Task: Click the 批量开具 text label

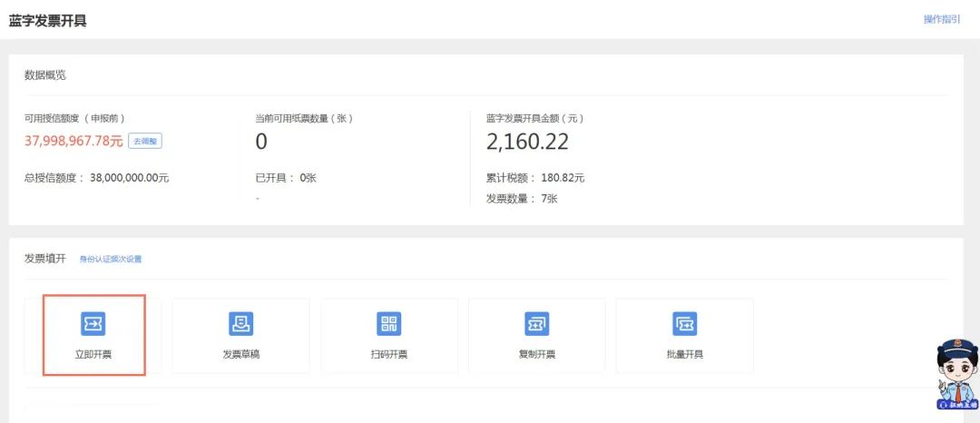Action: click(x=684, y=354)
